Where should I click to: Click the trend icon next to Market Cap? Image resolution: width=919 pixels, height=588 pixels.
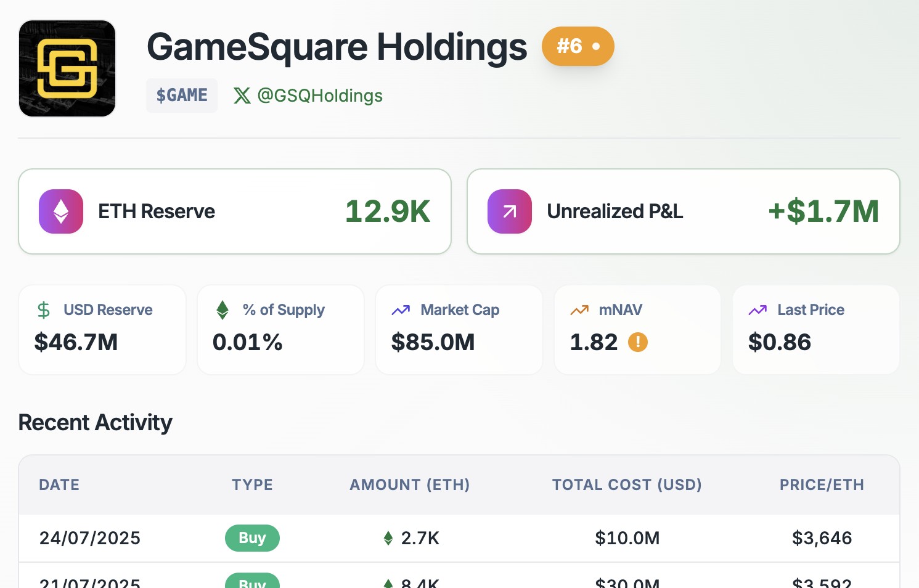tap(401, 309)
